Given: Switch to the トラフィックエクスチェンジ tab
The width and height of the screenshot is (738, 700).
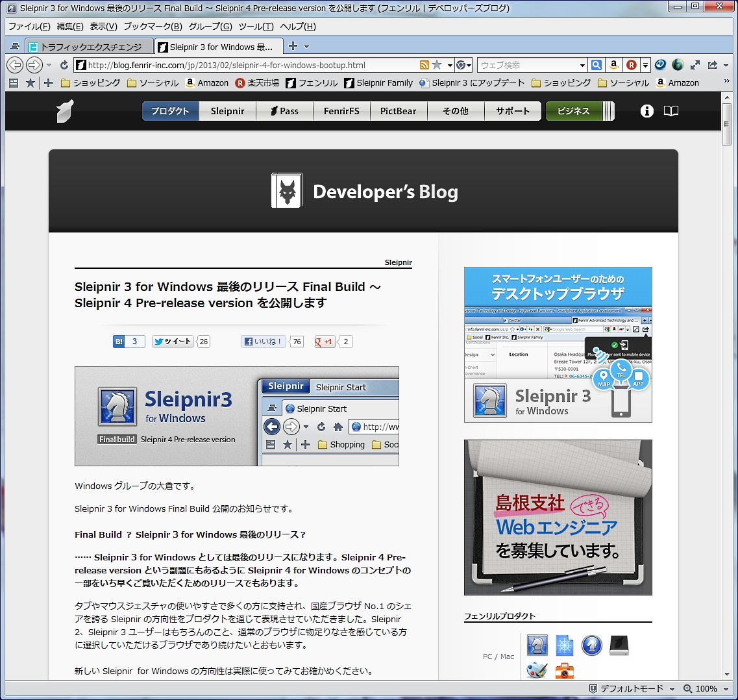Looking at the screenshot, I should [x=90, y=47].
